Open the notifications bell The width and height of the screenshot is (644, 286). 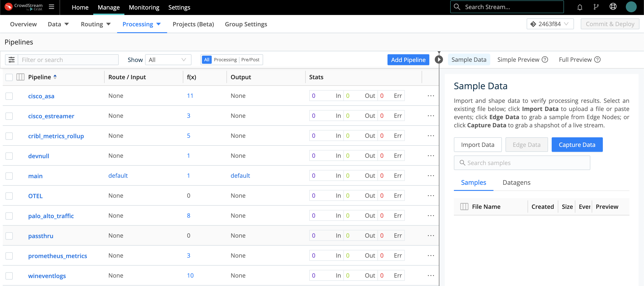580,7
